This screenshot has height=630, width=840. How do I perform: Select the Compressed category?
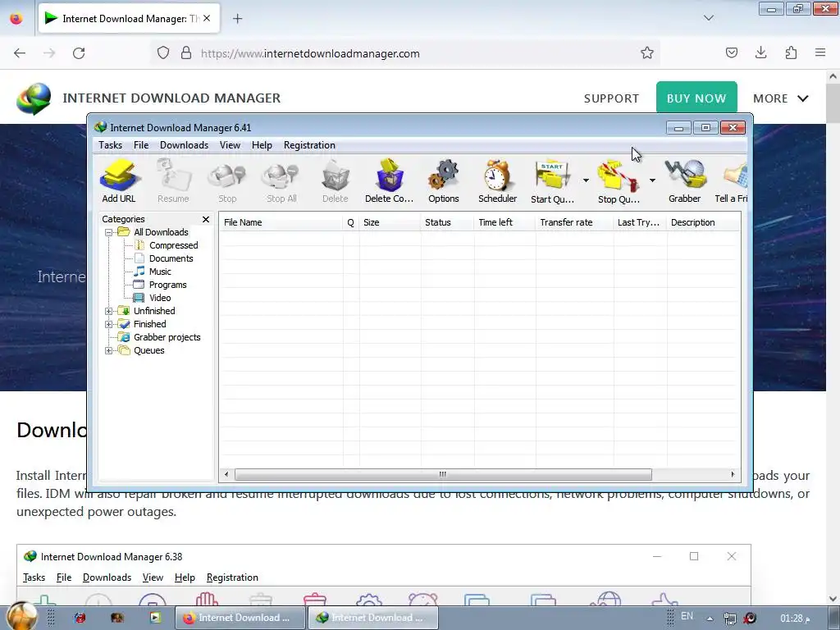tap(174, 245)
